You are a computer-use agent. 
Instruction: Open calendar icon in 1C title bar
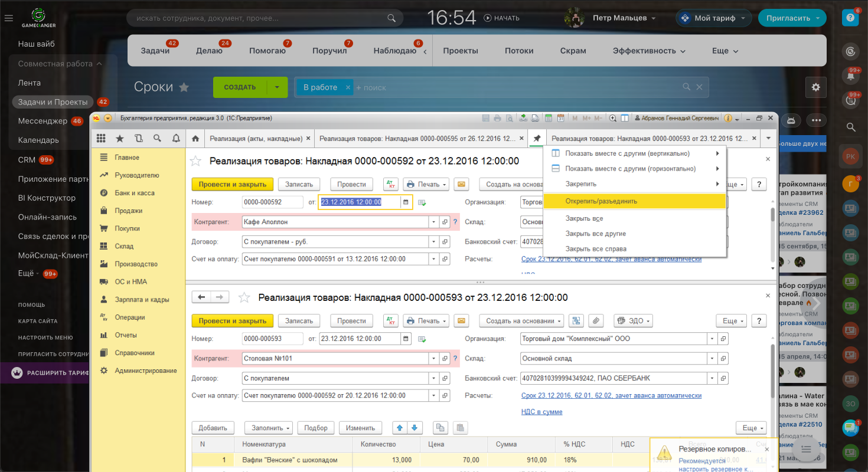coord(561,119)
